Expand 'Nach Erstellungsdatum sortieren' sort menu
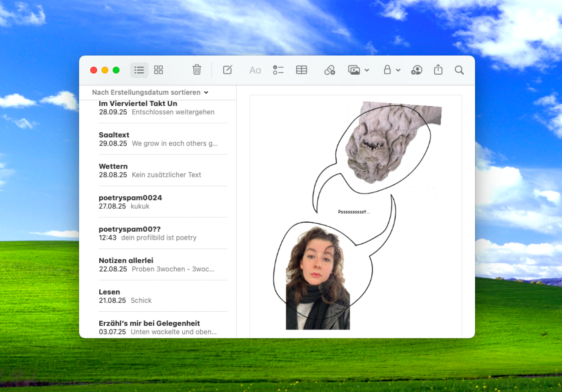Image resolution: width=562 pixels, height=392 pixels. 150,93
